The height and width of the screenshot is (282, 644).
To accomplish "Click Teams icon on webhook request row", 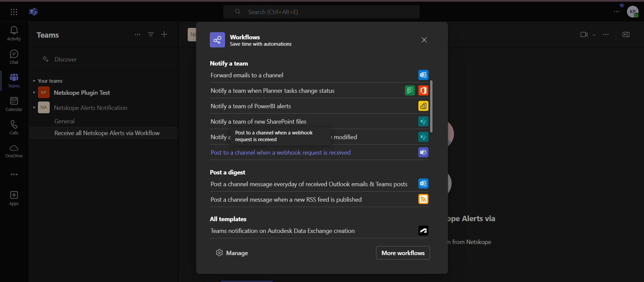I will click(x=423, y=152).
